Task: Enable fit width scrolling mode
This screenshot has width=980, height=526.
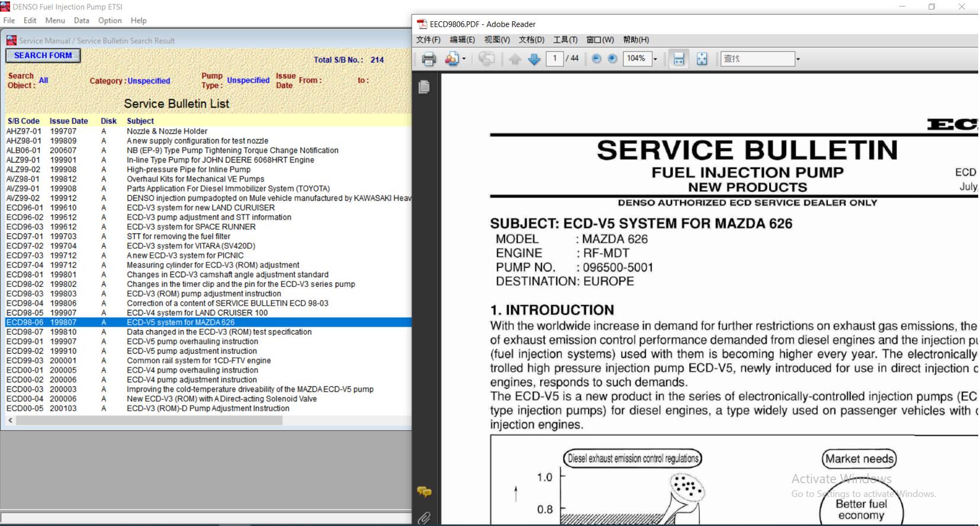Action: tap(679, 59)
